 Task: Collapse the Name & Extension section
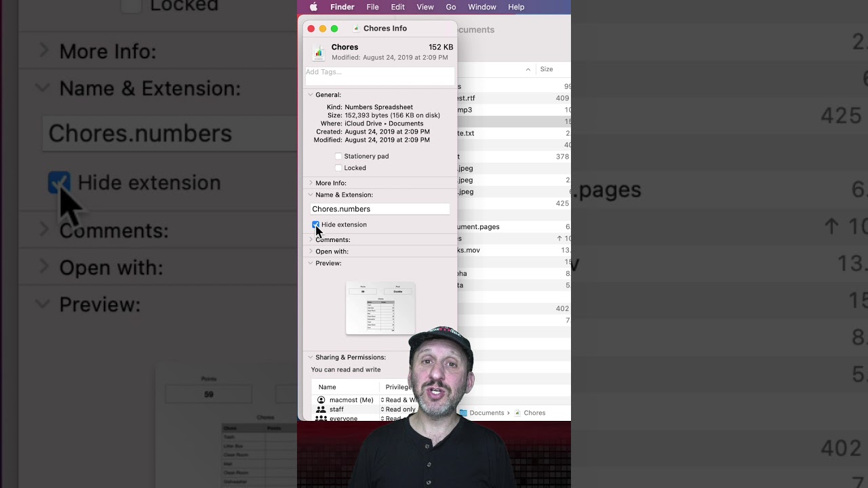click(x=311, y=195)
